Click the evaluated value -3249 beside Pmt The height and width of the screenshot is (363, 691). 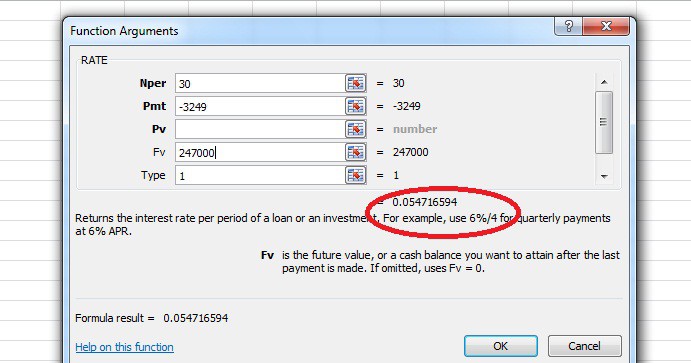coord(406,106)
